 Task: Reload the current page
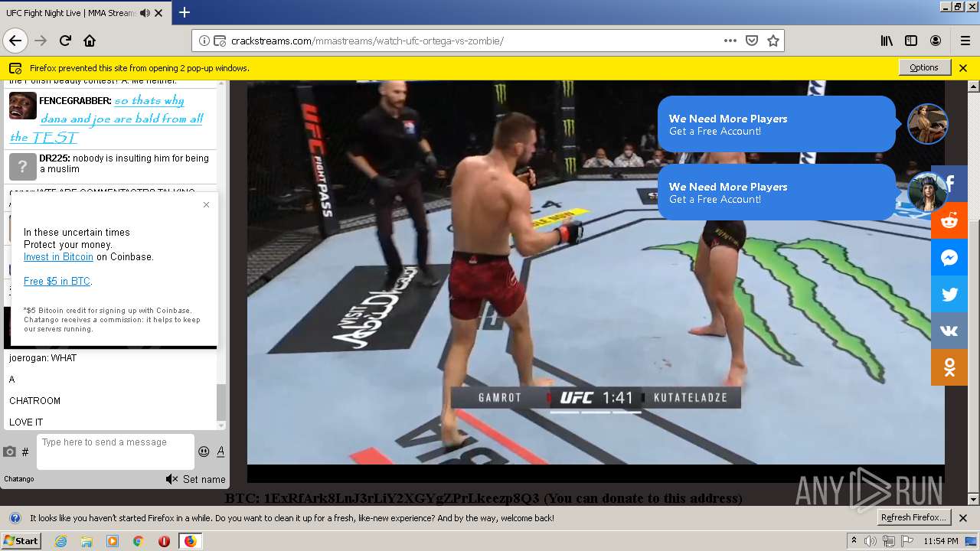click(x=65, y=41)
